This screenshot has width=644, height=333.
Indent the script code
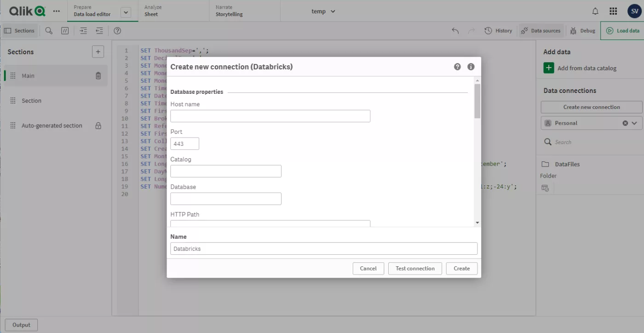coord(83,30)
